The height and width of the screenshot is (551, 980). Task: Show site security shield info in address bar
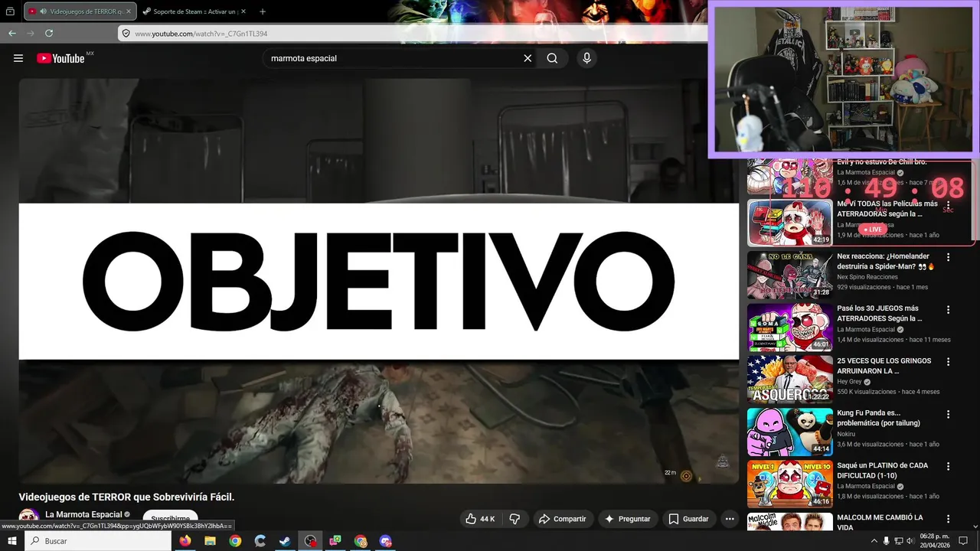click(126, 34)
